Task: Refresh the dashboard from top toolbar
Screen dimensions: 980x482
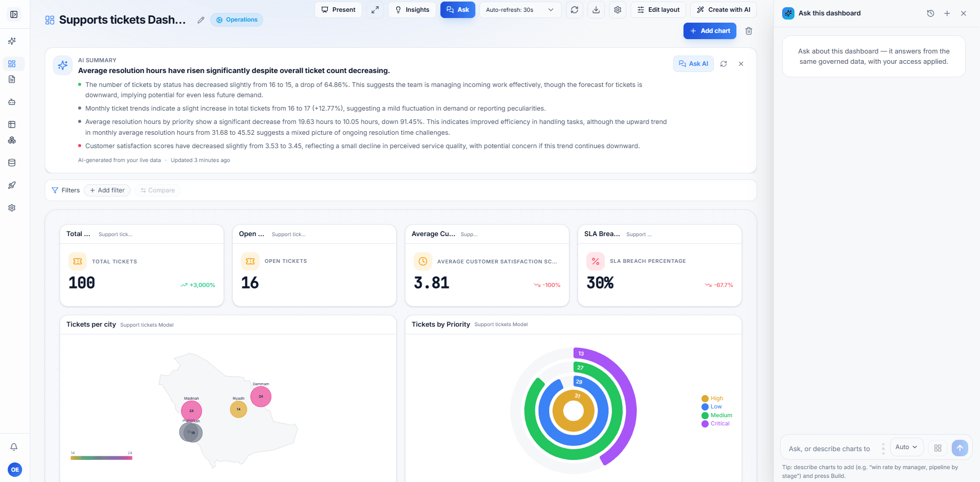Action: pyautogui.click(x=575, y=10)
